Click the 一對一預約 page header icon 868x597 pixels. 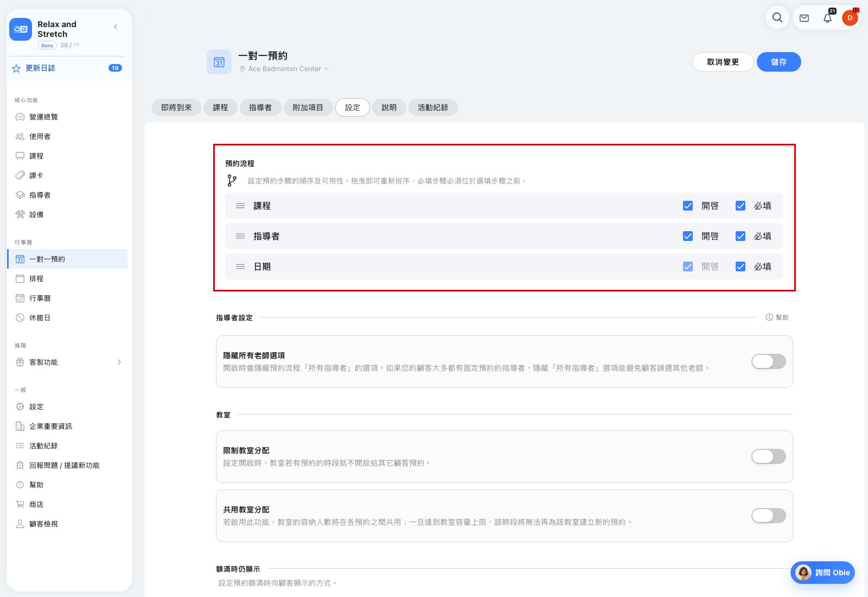(219, 62)
